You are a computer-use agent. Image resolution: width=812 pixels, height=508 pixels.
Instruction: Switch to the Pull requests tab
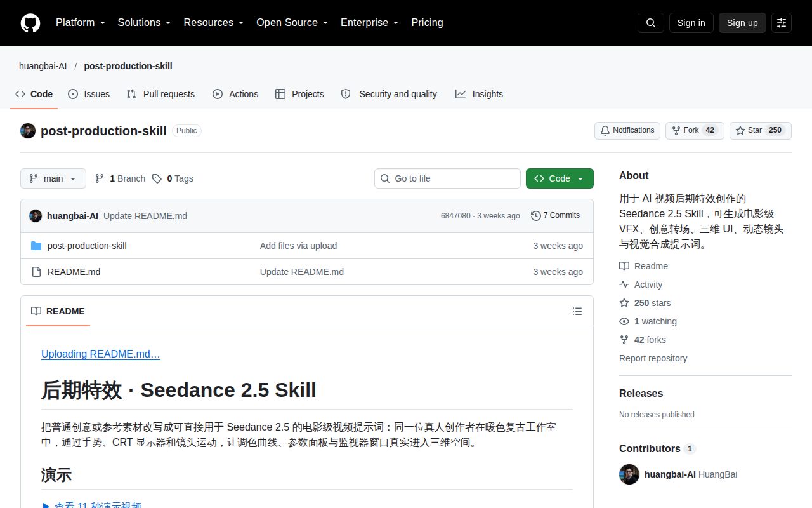pos(160,94)
